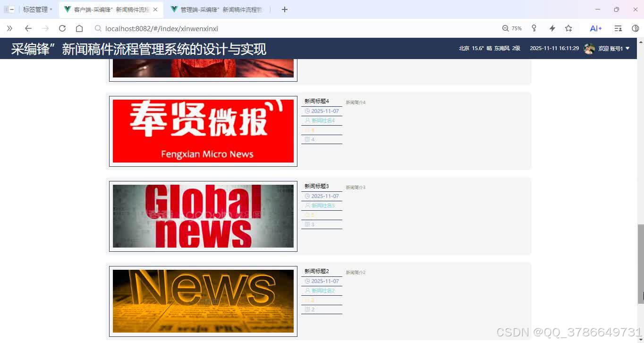Close the 客户端-采编锋 tab
The image size is (644, 343).
pos(155,9)
